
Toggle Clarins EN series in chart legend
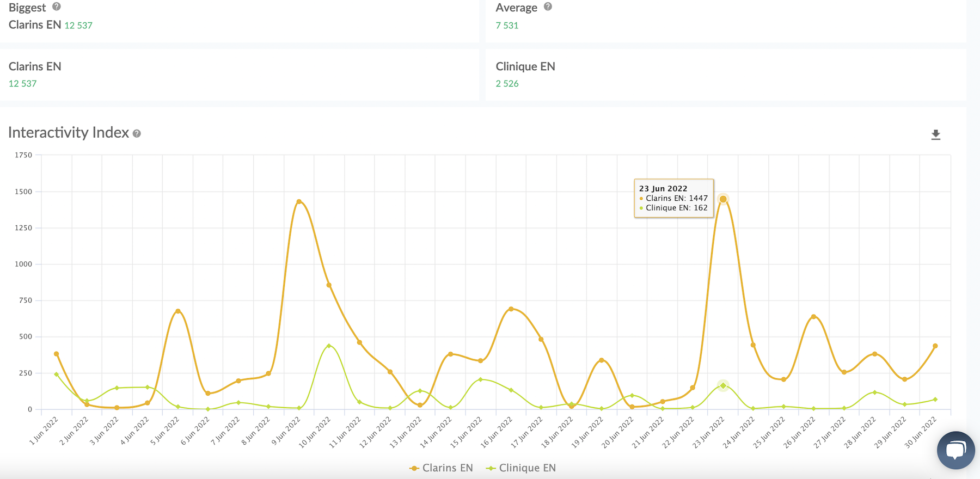441,468
